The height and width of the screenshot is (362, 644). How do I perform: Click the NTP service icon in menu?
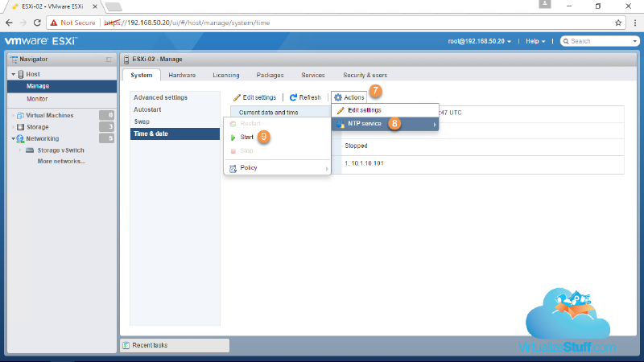click(341, 124)
